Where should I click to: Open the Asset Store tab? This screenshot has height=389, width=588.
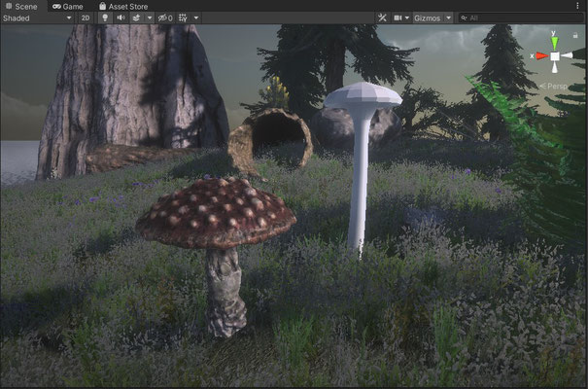coord(123,7)
